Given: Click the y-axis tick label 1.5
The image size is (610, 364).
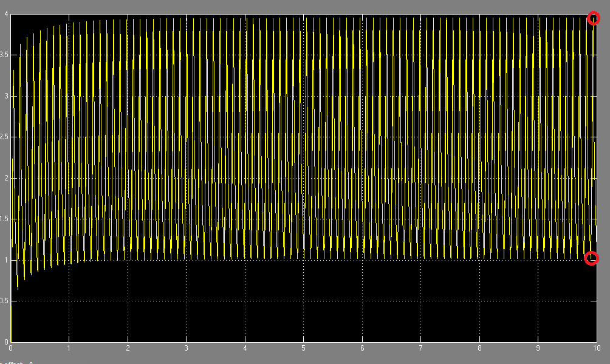Looking at the screenshot, I should [x=4, y=219].
